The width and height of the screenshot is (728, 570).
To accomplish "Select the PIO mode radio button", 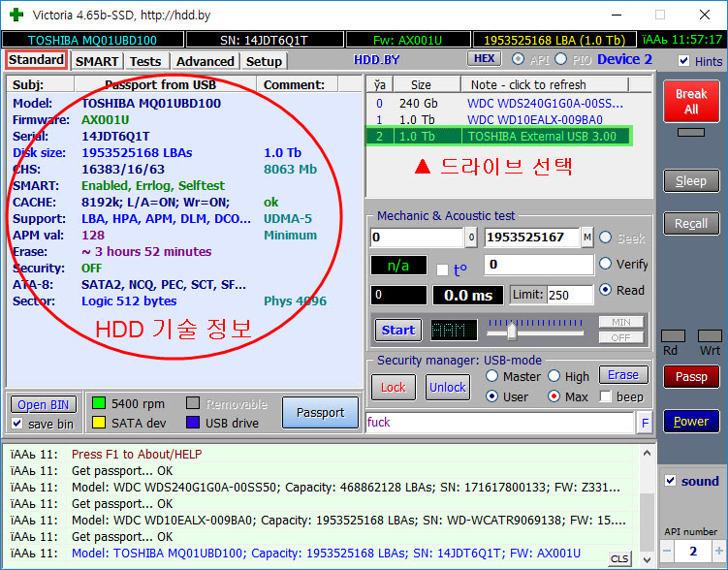I will [x=561, y=59].
